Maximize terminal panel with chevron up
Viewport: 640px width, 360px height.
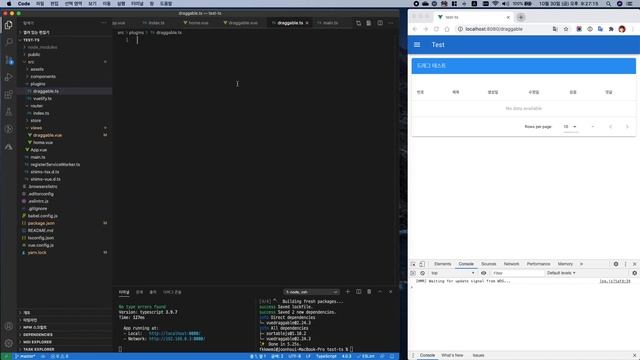point(380,292)
